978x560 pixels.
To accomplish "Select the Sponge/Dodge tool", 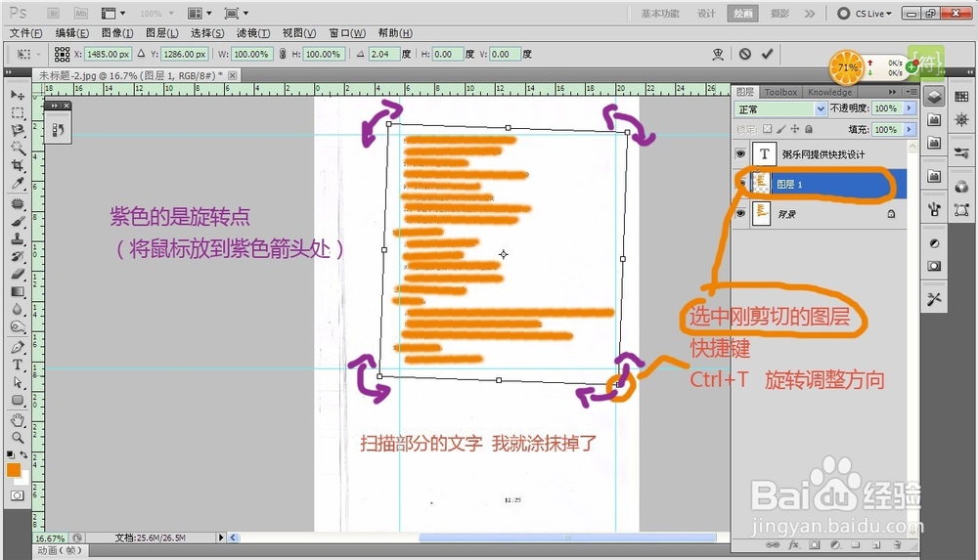I will point(18,326).
